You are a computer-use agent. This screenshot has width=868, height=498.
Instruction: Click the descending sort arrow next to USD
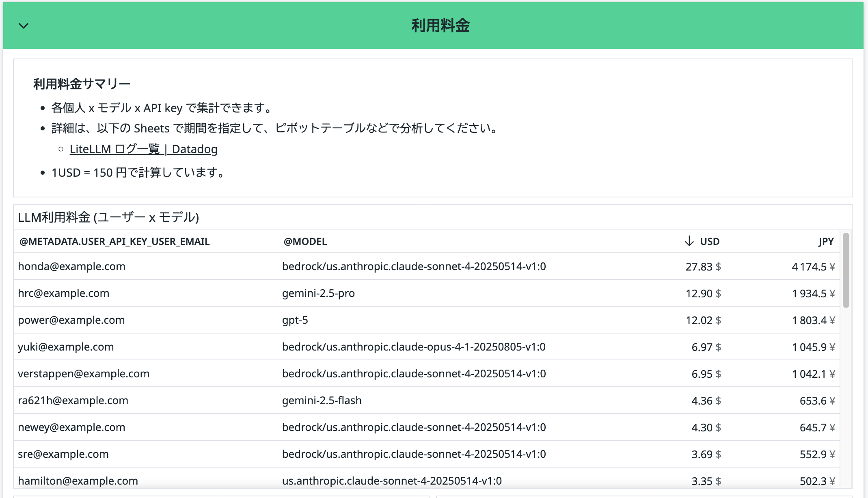click(x=688, y=241)
